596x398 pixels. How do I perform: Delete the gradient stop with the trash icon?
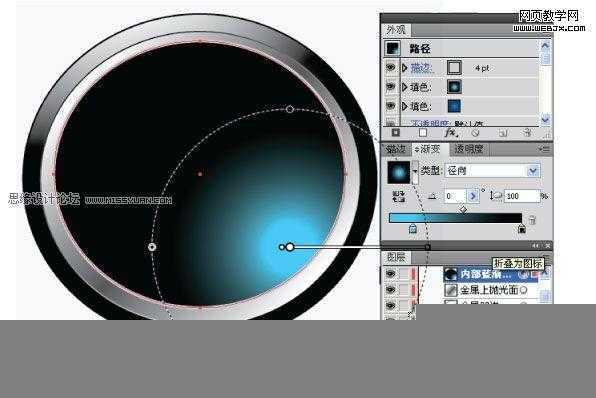click(532, 219)
